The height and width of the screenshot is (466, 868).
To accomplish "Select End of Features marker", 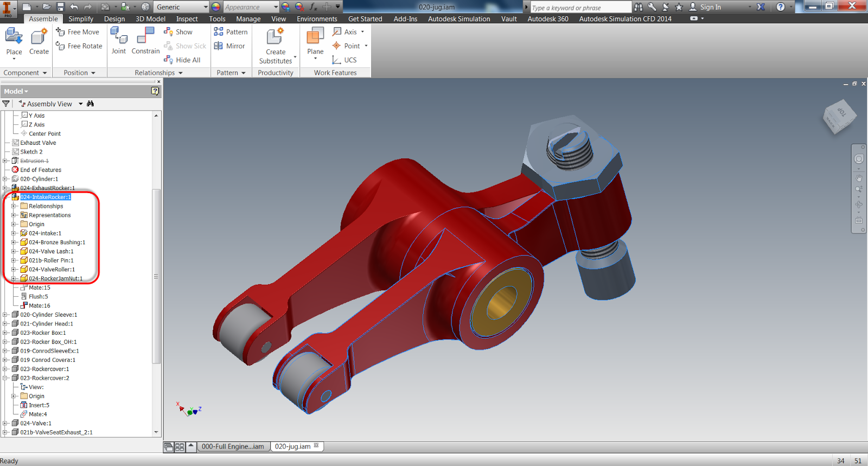I will [41, 170].
